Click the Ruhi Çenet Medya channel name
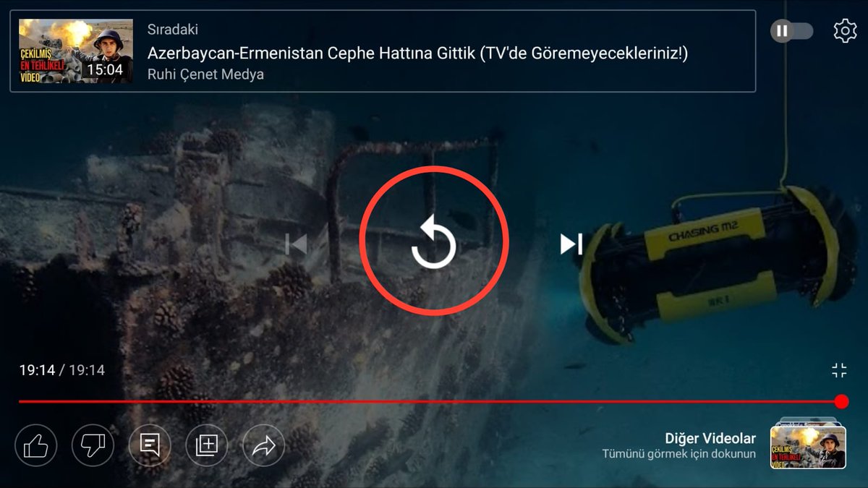Viewport: 868px width, 488px height. point(205,74)
